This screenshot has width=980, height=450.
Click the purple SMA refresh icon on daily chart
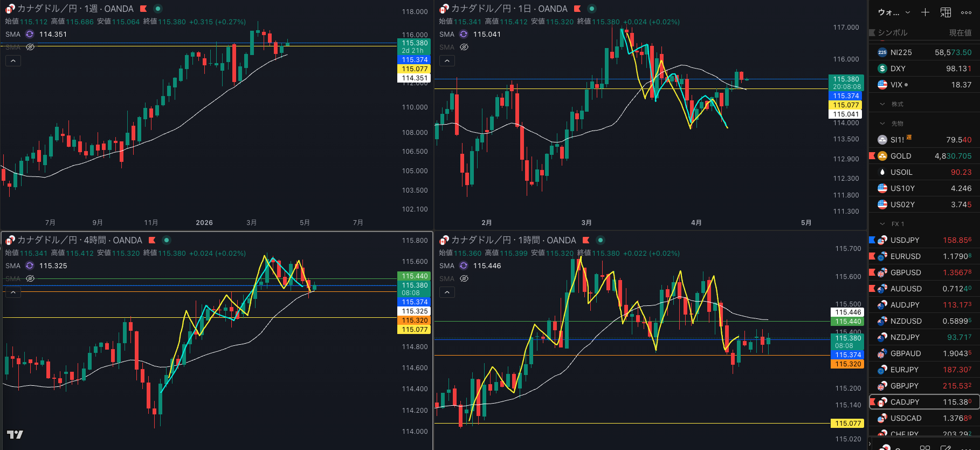click(464, 34)
